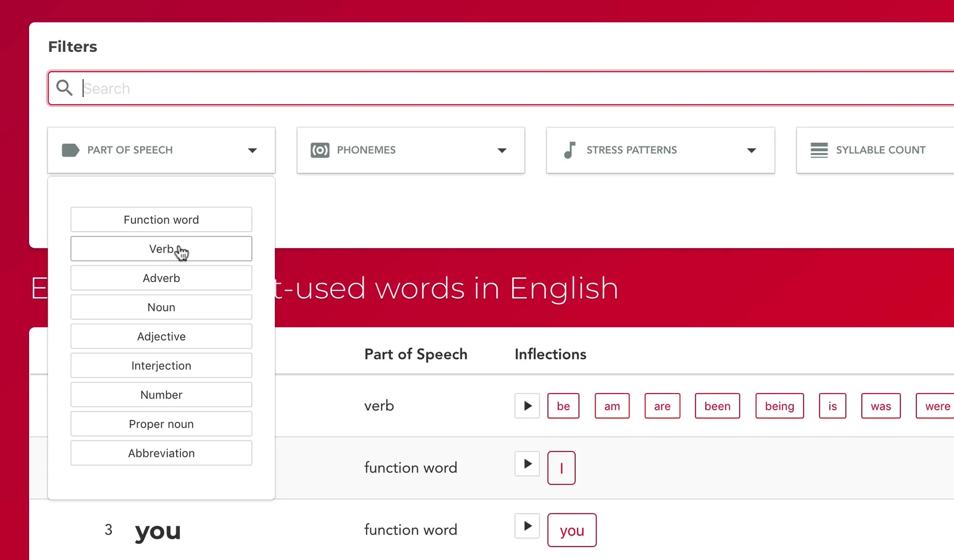Click the Syllable Count lines icon
954x560 pixels.
tap(819, 150)
